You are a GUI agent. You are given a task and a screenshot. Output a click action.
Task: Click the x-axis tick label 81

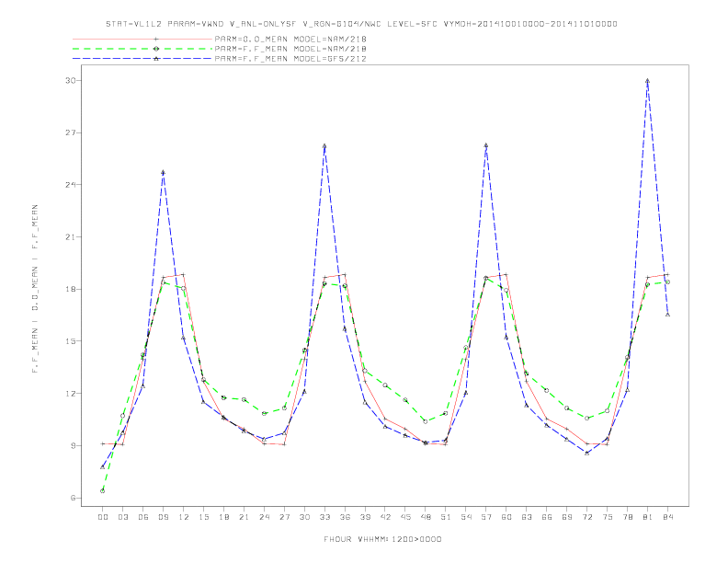point(647,517)
